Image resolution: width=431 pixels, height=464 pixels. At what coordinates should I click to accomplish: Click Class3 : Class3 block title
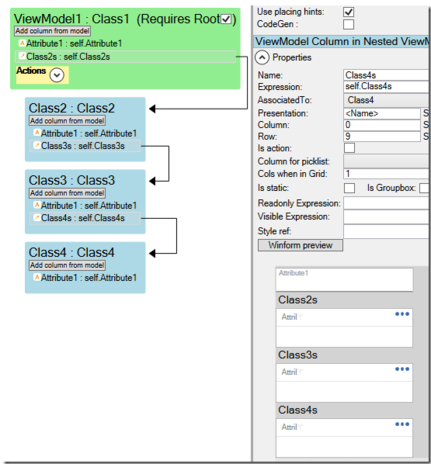(x=71, y=180)
